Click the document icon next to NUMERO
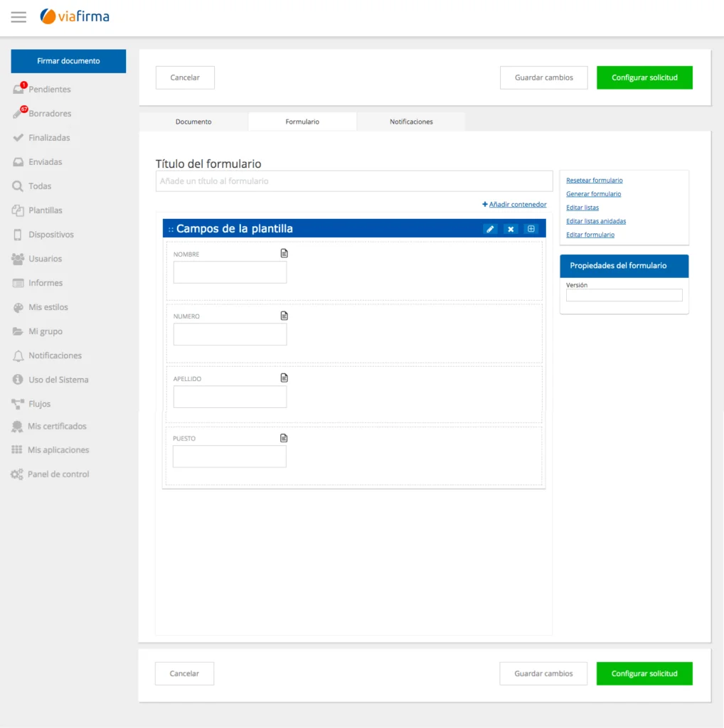Screen dimensions: 724x728 284,316
